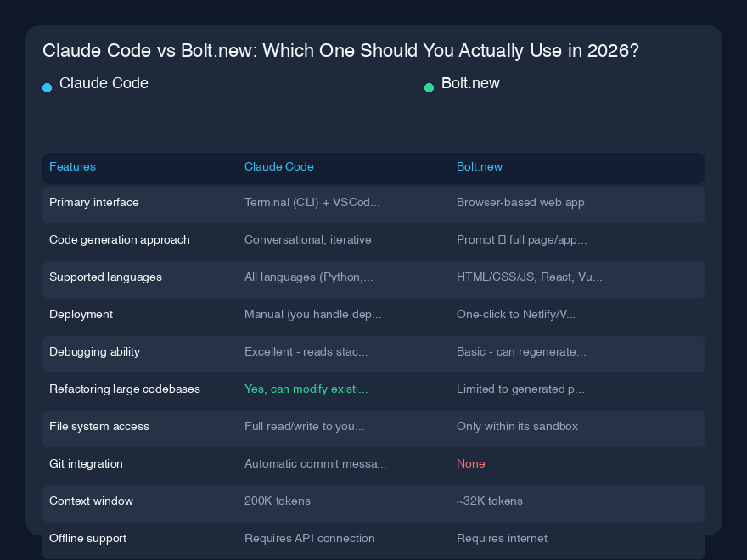This screenshot has width=747, height=560.
Task: Click the green dot beside Bolt.new
Action: [429, 87]
